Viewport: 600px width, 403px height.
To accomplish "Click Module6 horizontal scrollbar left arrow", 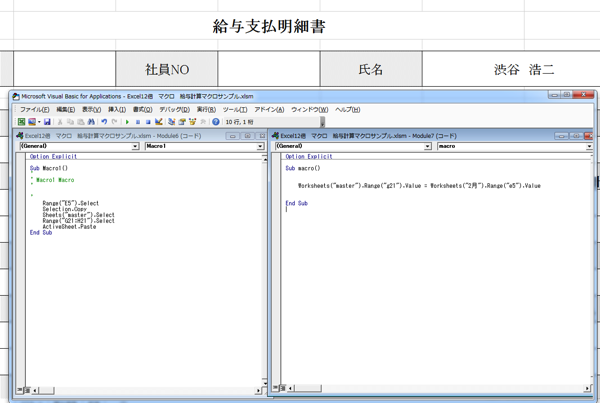I will pyautogui.click(x=35, y=390).
